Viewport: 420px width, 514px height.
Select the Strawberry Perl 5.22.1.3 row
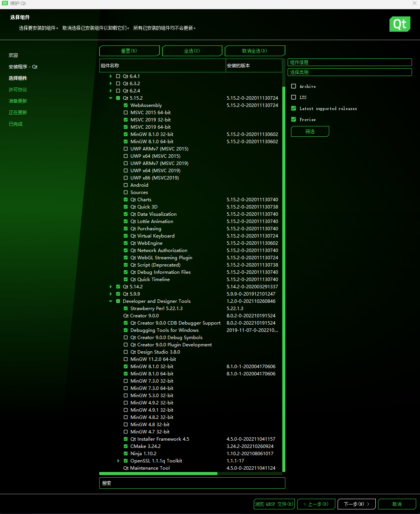[191, 309]
